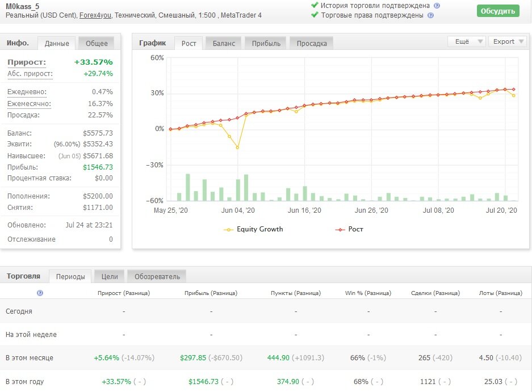Toggle Рост legend series
The width and height of the screenshot is (532, 392).
coord(349,229)
